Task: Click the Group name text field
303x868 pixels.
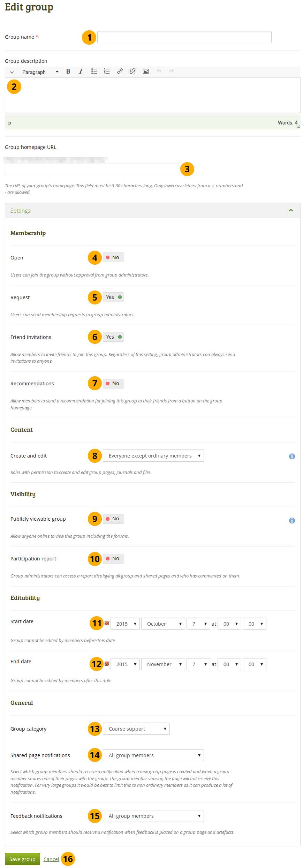Action: (x=184, y=37)
